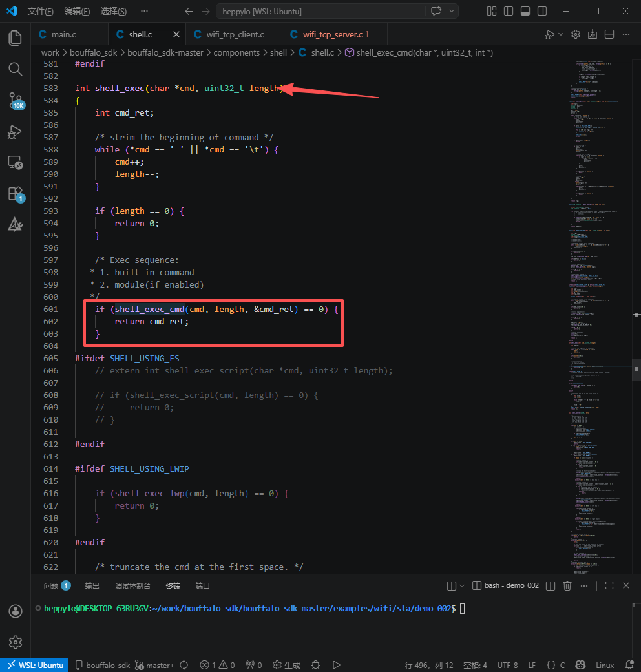Click the code minimap on the right
Screen dimensions: 641x672
point(598,258)
